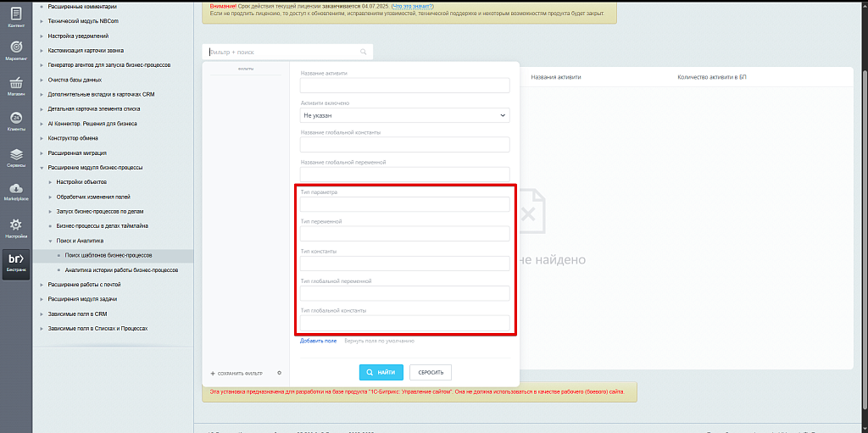Open the Сервисы layers icon
Screen dimensions: 868x433
(15, 155)
